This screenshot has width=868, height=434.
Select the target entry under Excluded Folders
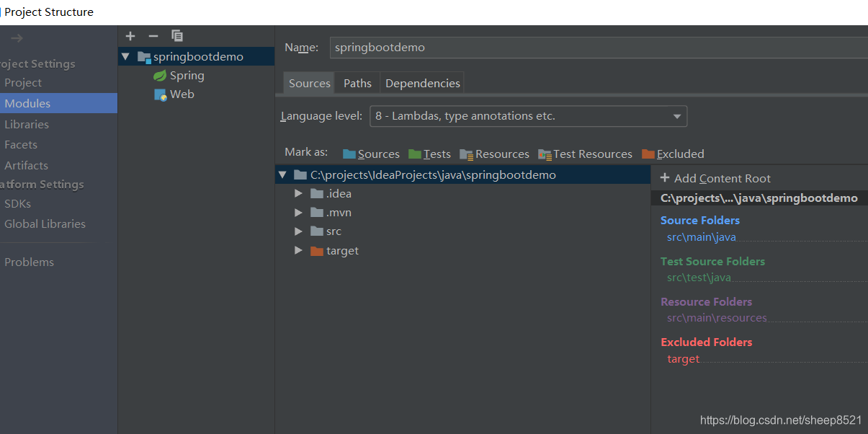click(x=684, y=359)
